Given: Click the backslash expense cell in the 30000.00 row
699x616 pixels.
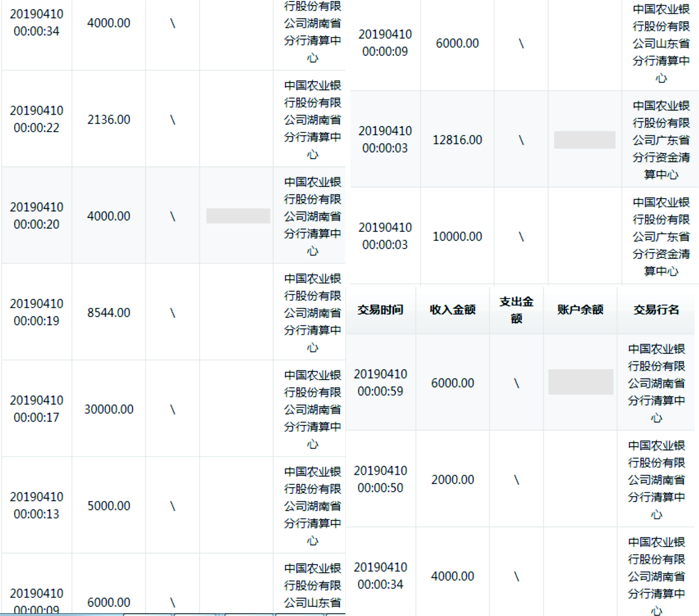Looking at the screenshot, I should pos(173,409).
